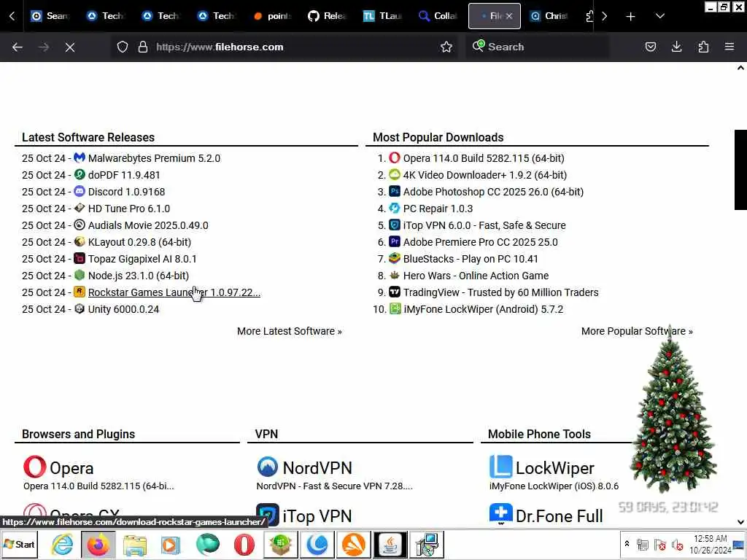747x560 pixels.
Task: Stop loading the page
Action: pyautogui.click(x=70, y=47)
